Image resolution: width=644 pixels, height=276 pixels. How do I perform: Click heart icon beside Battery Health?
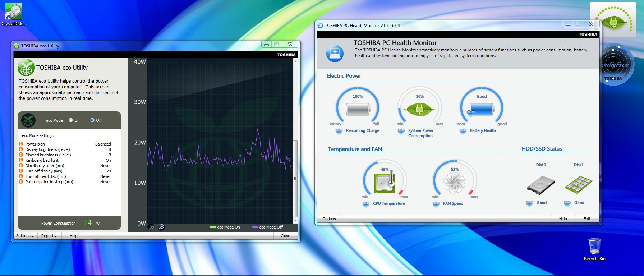(x=463, y=131)
